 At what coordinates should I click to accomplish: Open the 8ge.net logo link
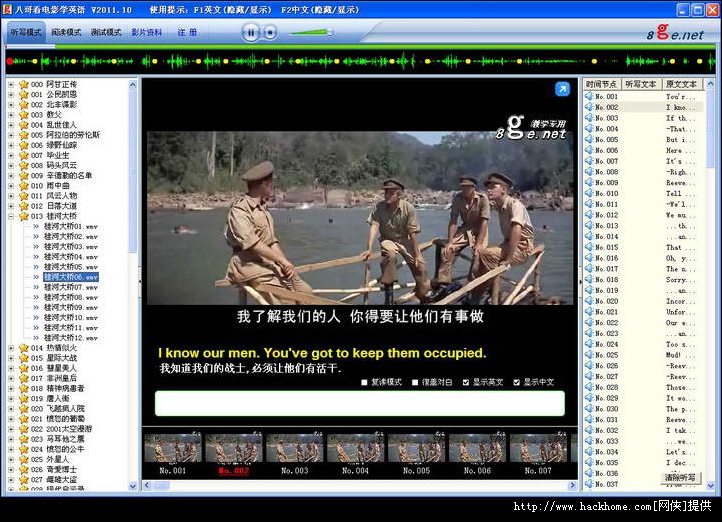(x=675, y=33)
